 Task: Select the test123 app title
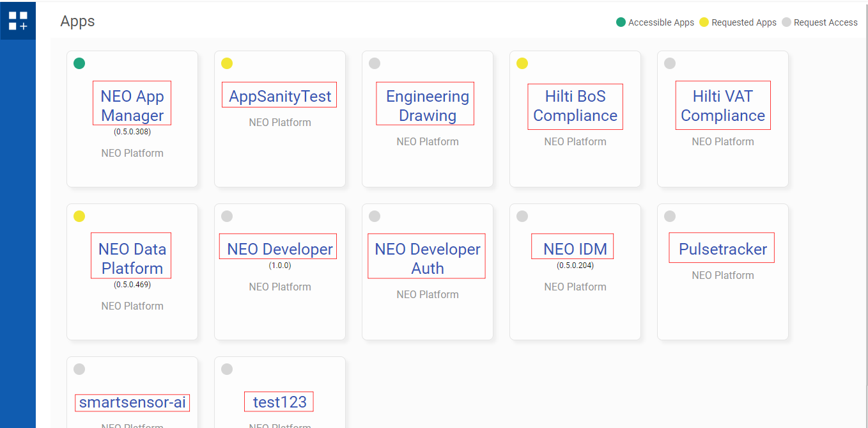pyautogui.click(x=280, y=402)
